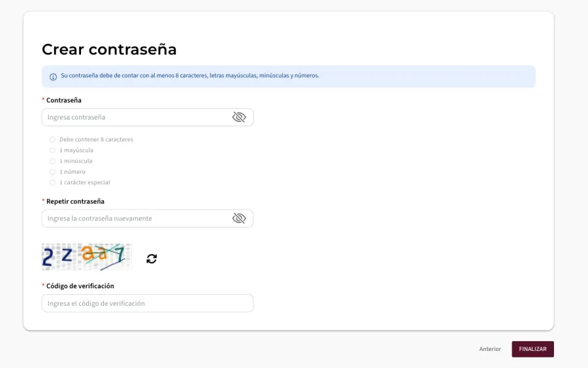This screenshot has width=588, height=368.
Task: Click the 'Código de verificación' label
Action: coord(80,286)
